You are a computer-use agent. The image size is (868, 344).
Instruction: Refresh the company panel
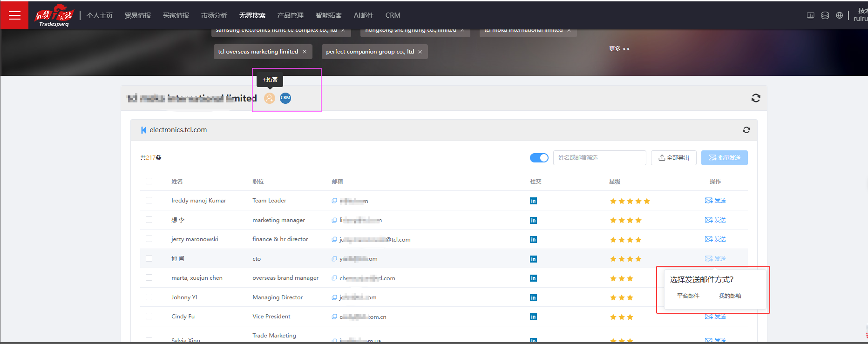point(755,98)
